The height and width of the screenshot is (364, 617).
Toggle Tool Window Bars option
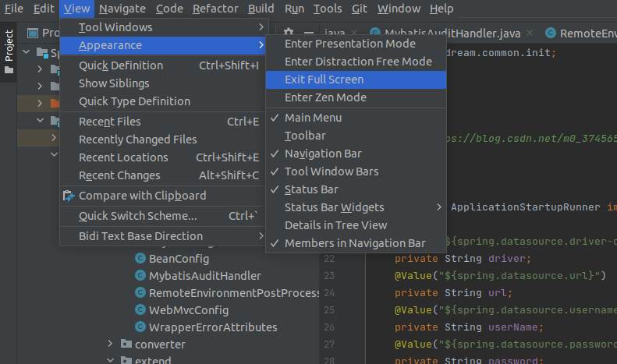click(x=331, y=171)
